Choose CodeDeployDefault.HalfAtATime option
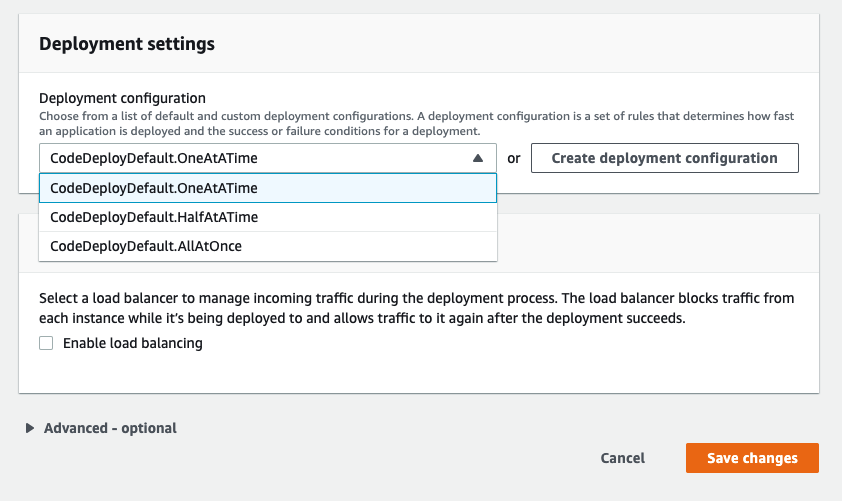 click(268, 217)
